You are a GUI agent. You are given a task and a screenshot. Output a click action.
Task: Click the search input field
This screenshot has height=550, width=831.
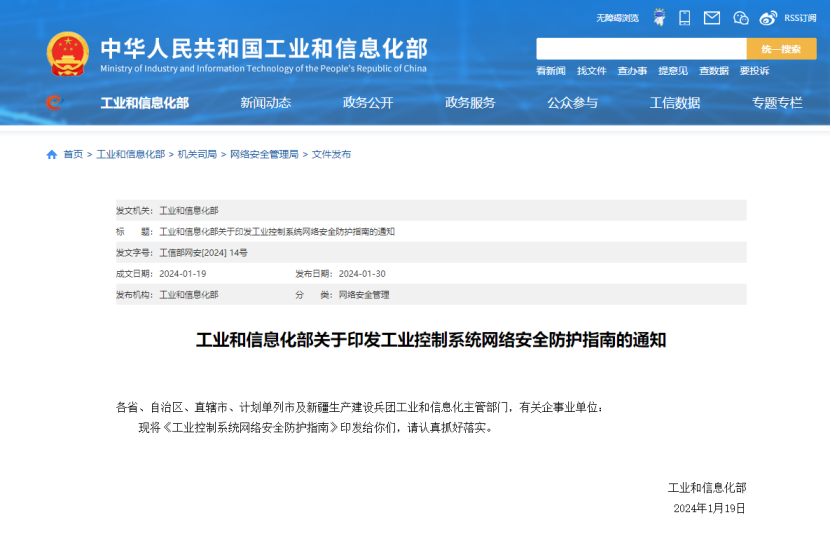click(x=641, y=49)
